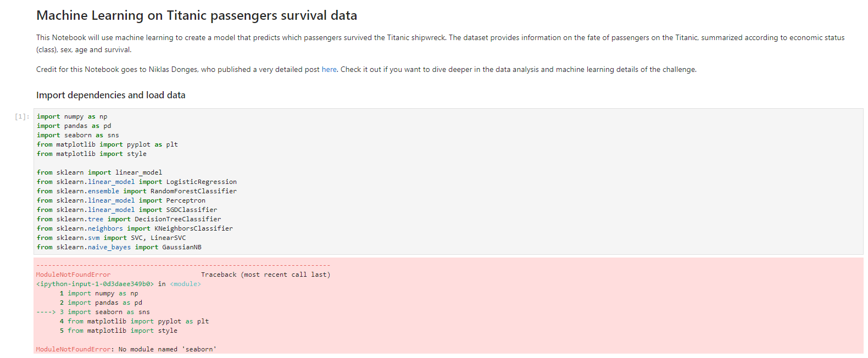This screenshot has height=358, width=868.
Task: Click the "import pandas as pd" line in the code cell
Action: point(74,126)
